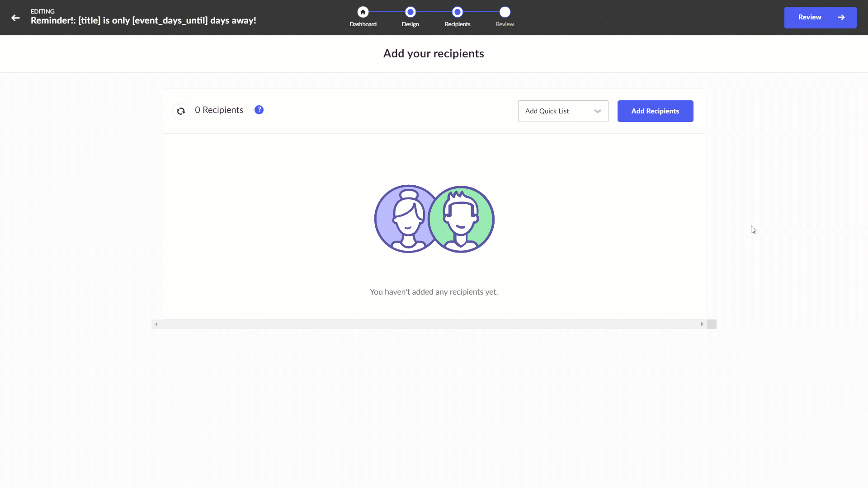Jump to the Design step circle
868x488 pixels.
410,12
